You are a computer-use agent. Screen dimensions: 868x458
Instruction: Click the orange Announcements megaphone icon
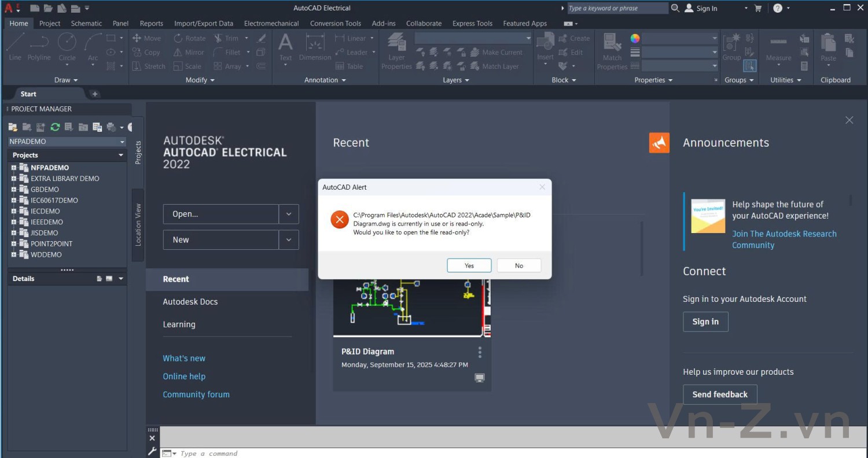point(659,143)
